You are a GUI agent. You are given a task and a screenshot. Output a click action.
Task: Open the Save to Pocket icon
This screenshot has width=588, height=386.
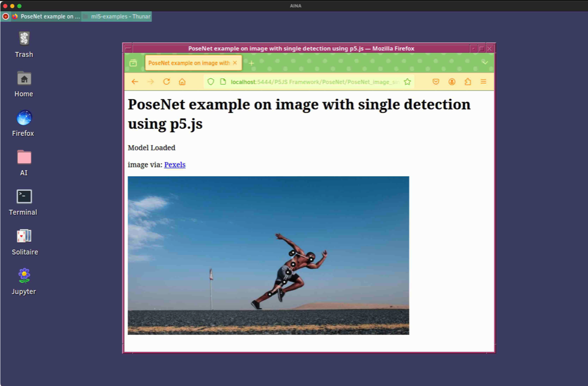click(x=436, y=82)
